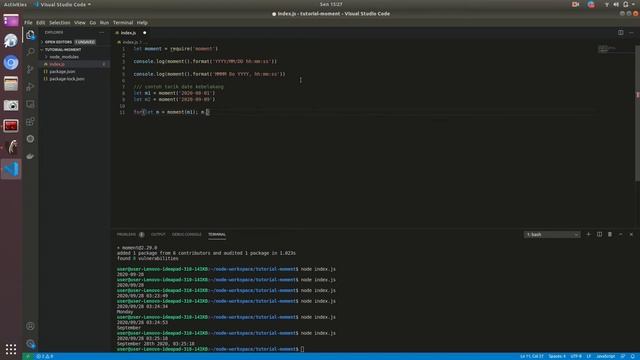Viewport: 640px width, 360px height.
Task: Click errors and warnings count in status bar
Action: click(x=45, y=356)
